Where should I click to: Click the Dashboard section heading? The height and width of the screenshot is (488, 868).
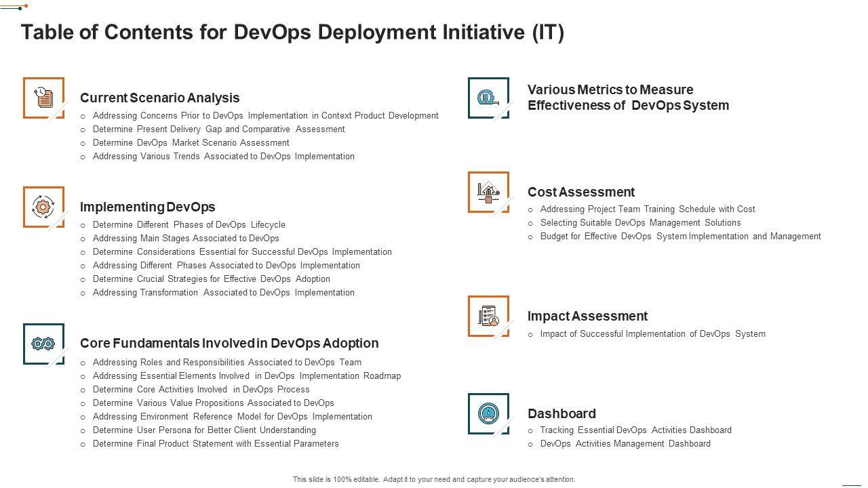[x=561, y=413]
